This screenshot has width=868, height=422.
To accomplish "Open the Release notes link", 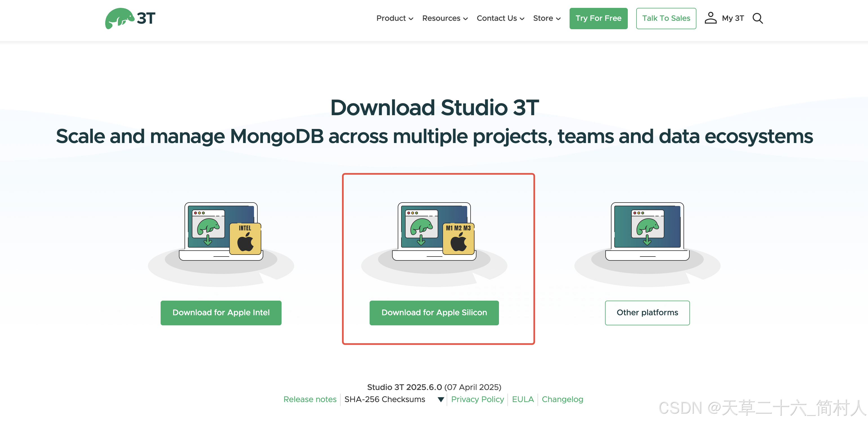I will [310, 399].
